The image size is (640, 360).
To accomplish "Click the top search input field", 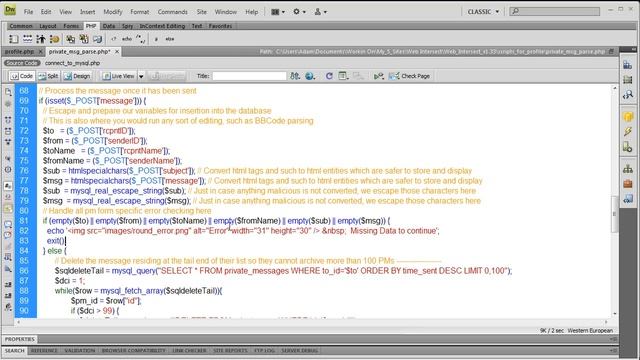I will [x=555, y=11].
